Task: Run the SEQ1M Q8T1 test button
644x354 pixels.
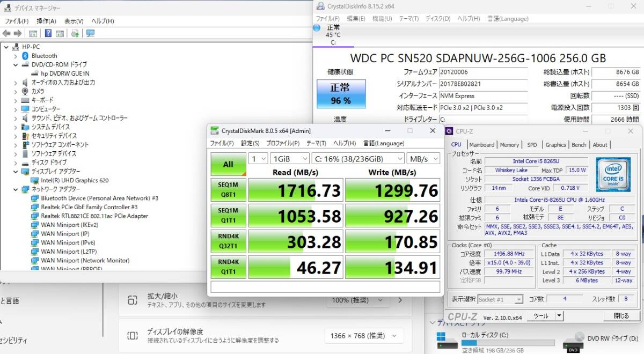Action: pyautogui.click(x=228, y=190)
